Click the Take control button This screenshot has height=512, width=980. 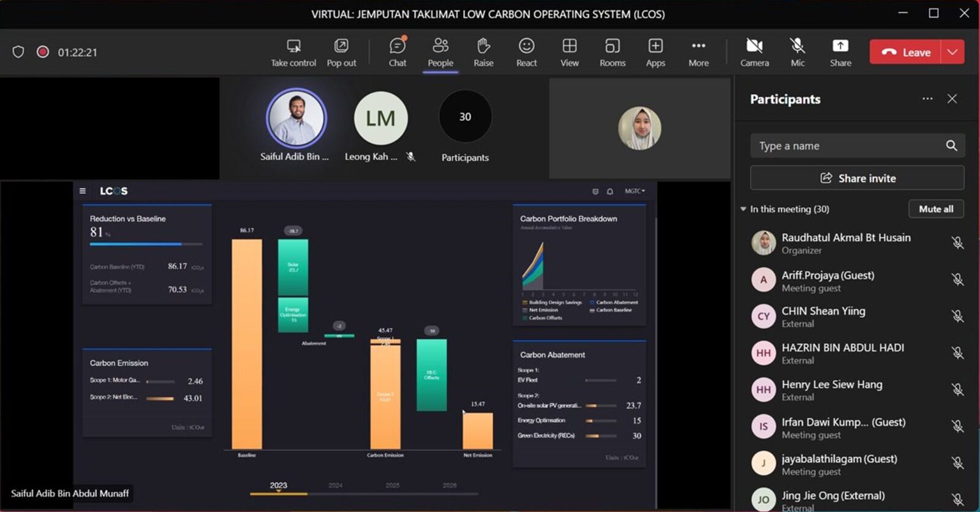coord(293,53)
